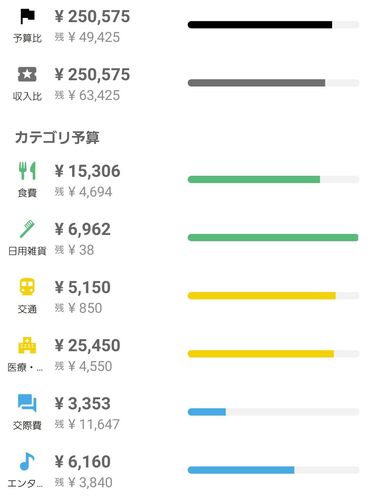Open the ¥6,160 entertainment amount
374x500 pixels.
[x=83, y=462]
